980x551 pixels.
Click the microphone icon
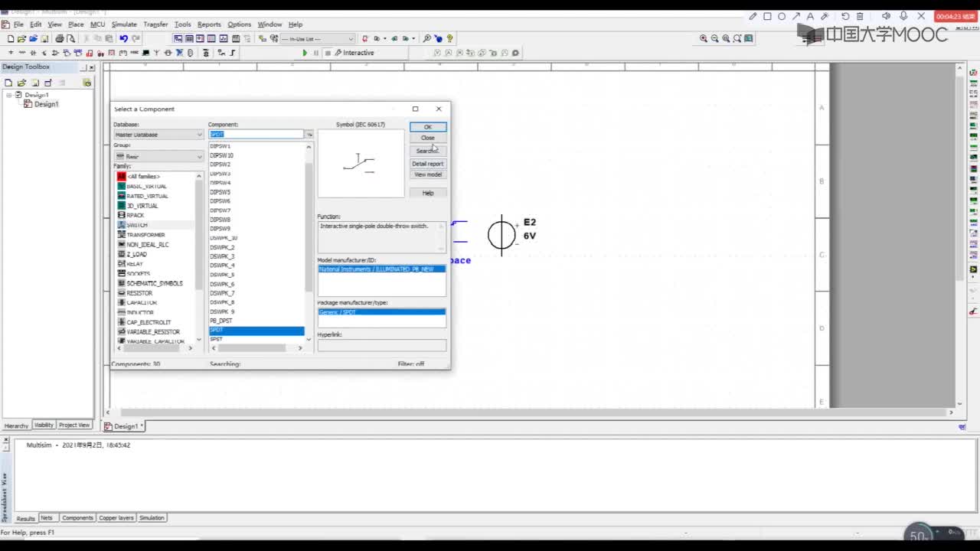[904, 16]
